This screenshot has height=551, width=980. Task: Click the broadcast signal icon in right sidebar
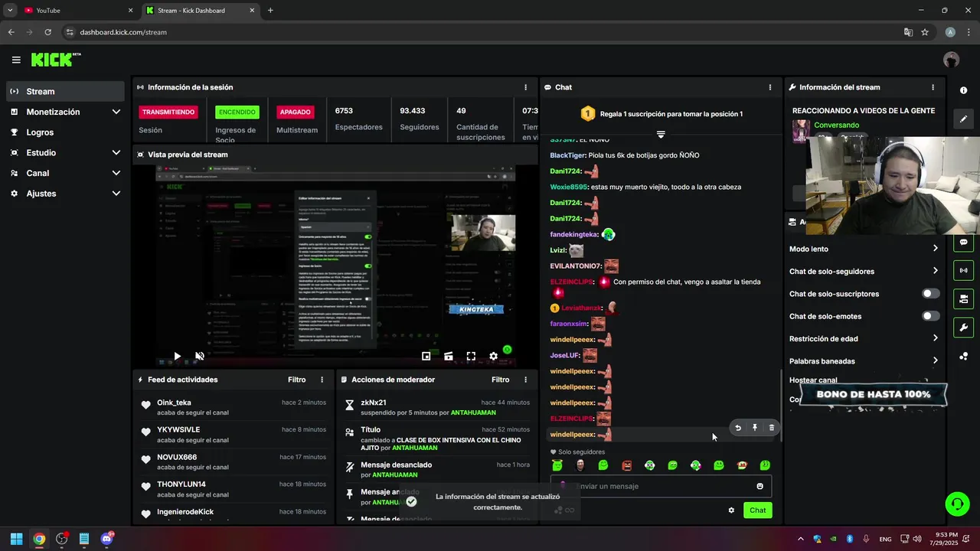tap(963, 270)
